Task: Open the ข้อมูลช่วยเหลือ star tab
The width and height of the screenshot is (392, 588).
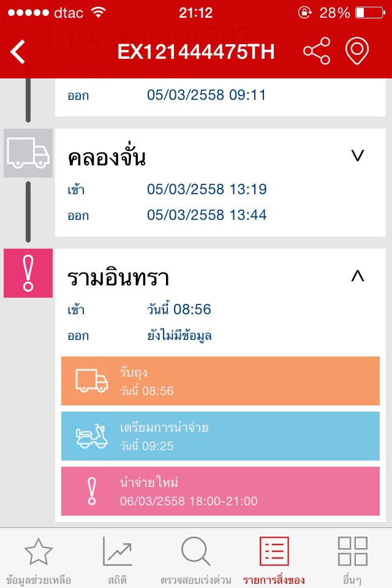Action: (x=39, y=560)
